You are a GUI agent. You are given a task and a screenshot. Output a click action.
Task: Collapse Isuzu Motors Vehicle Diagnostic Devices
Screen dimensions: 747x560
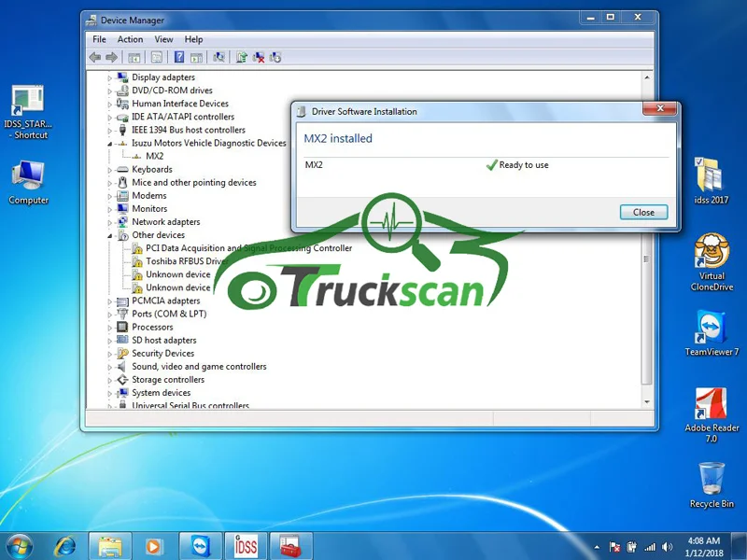coord(109,144)
